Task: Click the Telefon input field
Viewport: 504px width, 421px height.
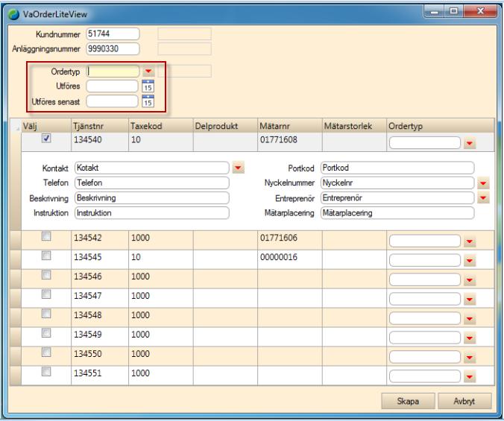Action: click(x=151, y=183)
